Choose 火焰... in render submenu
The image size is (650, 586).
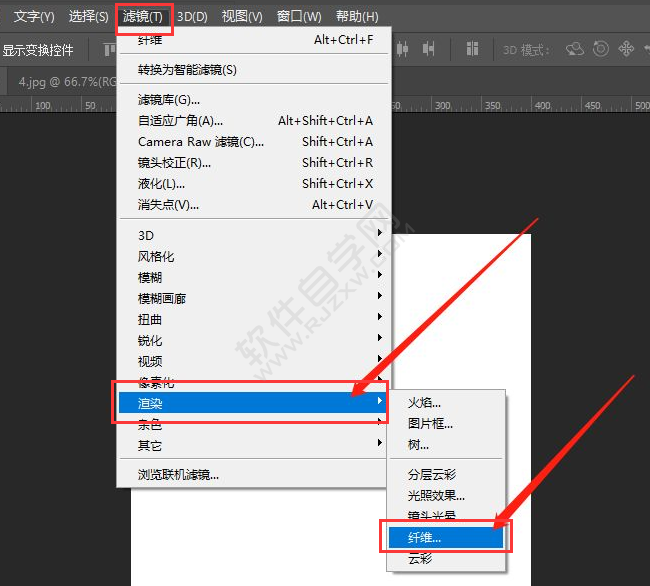click(446, 402)
